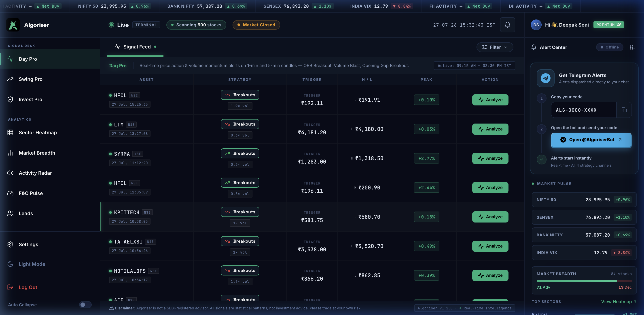Screen dimensions: 644x315
Task: Click the Leads people icon
Action: 10,213
